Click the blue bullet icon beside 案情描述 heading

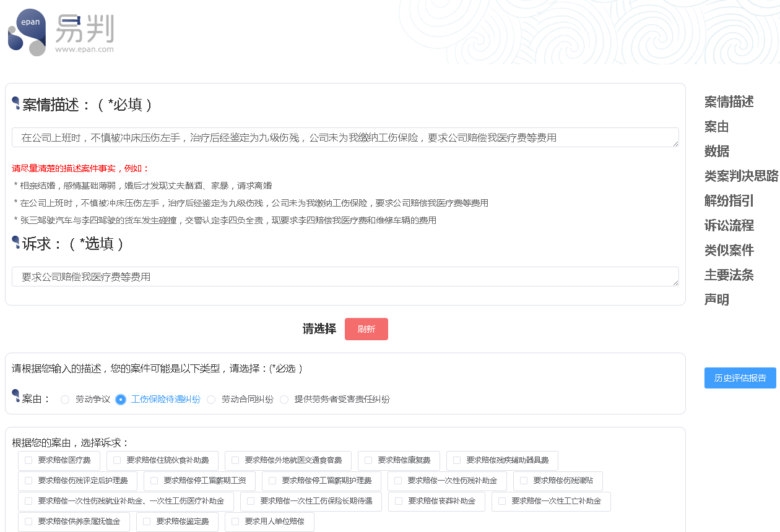(16, 103)
